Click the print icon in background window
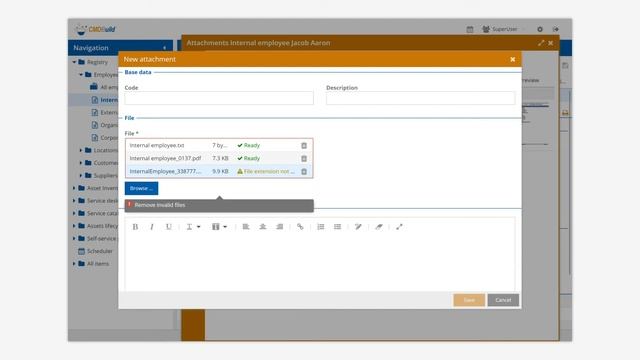Viewport: 640px width, 360px height. point(565,113)
